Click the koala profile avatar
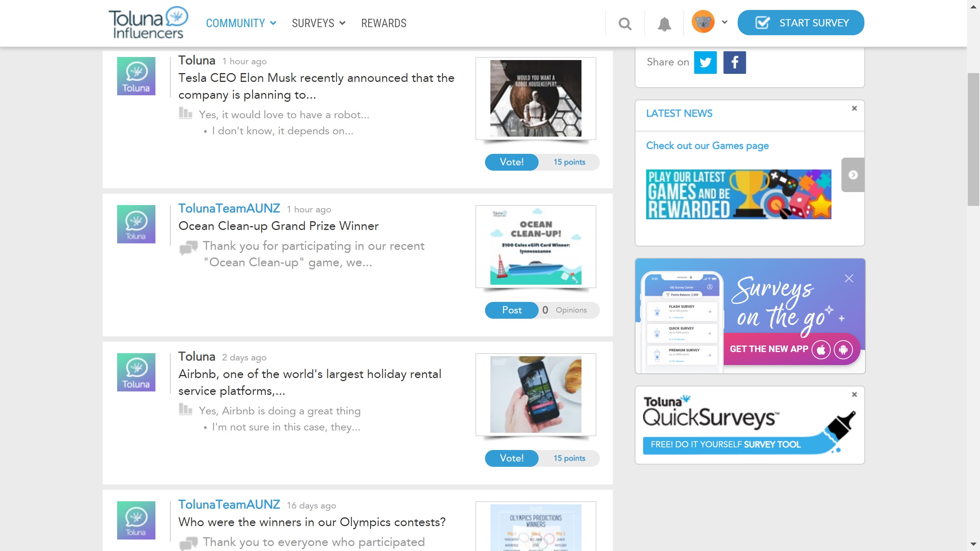Image resolution: width=980 pixels, height=551 pixels. point(703,22)
